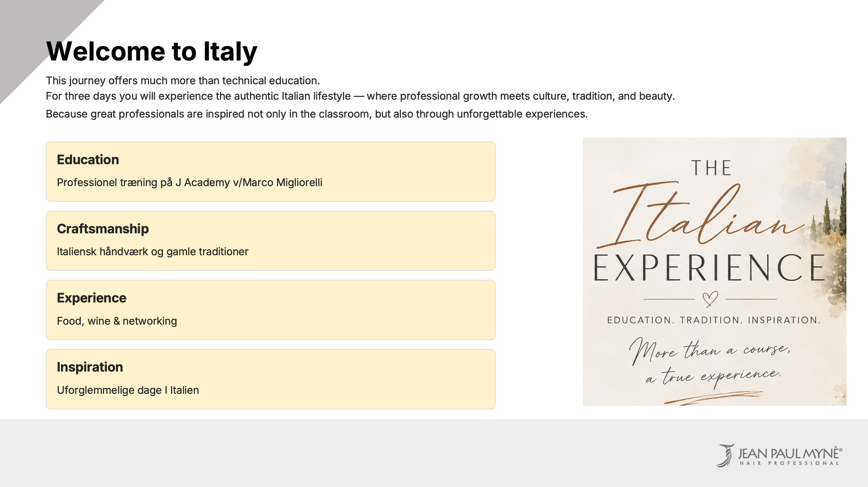Click the Education card heading
This screenshot has width=868, height=487.
[88, 160]
